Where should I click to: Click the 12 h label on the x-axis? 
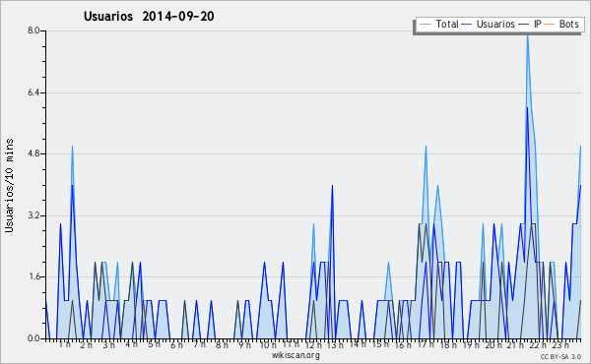coord(313,345)
